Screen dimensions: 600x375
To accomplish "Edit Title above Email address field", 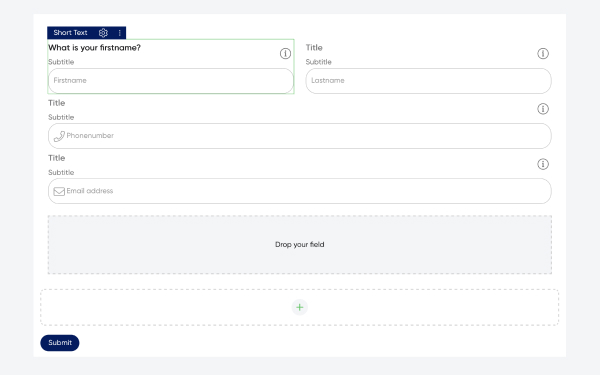I will 57,158.
